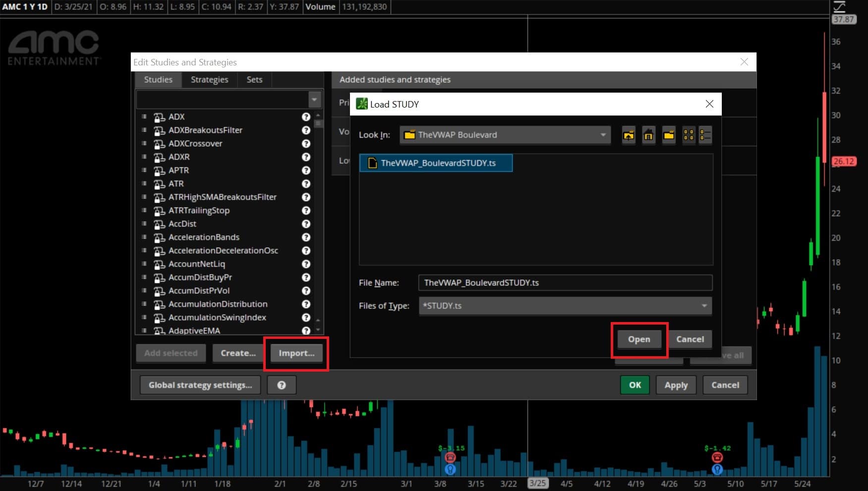Show help for AccumulationDistribution study
868x491 pixels.
click(x=306, y=304)
